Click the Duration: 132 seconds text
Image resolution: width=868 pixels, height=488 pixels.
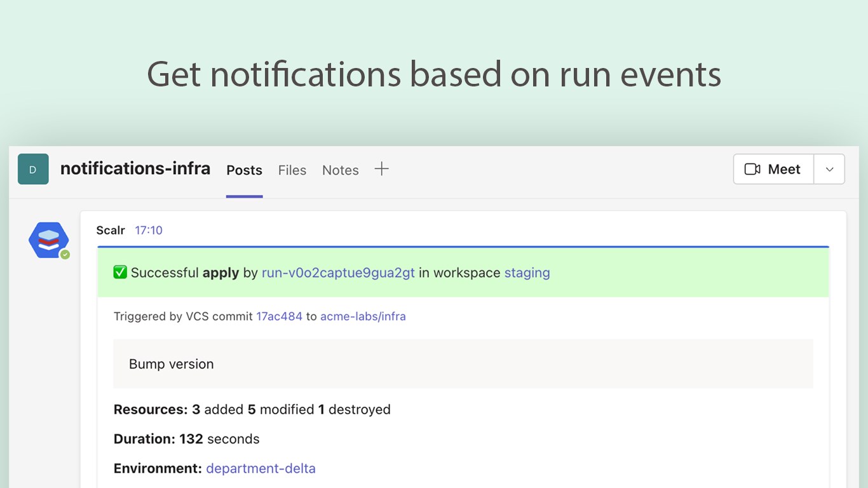187,439
